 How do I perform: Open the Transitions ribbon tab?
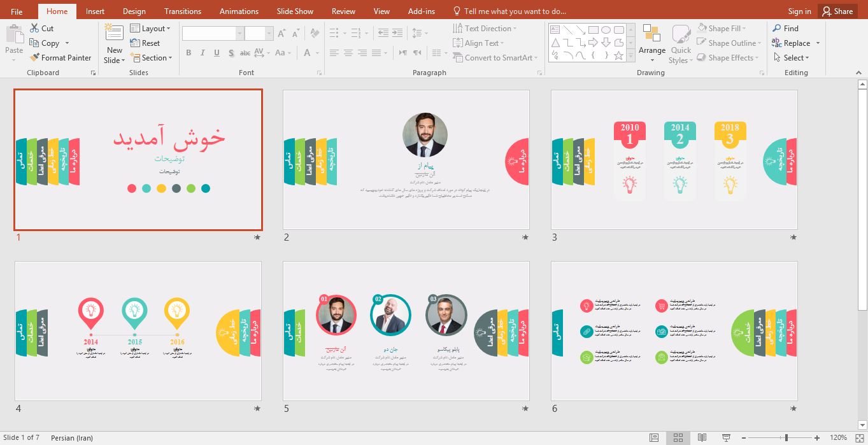[x=182, y=11]
